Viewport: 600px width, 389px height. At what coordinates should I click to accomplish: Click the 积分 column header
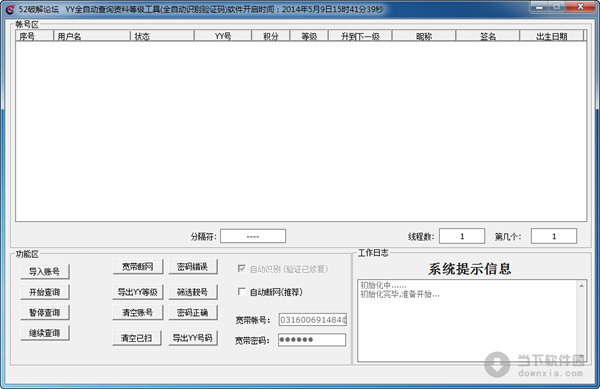click(x=271, y=36)
